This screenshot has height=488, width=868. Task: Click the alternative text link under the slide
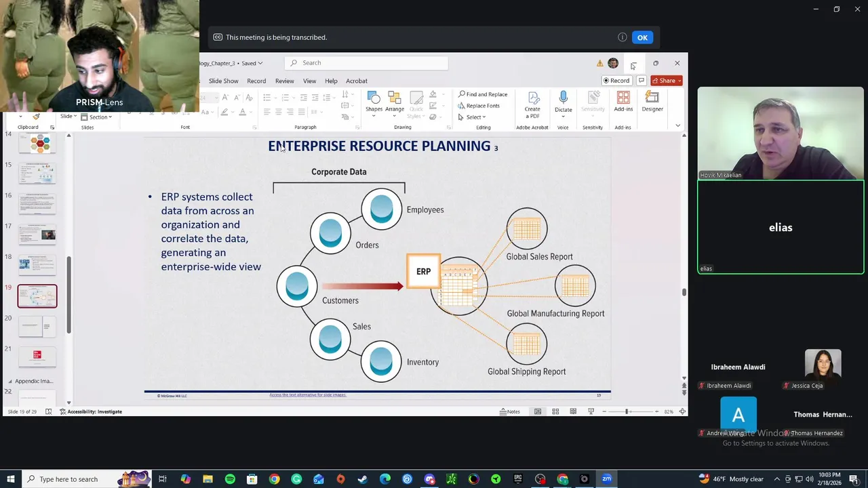[308, 394]
